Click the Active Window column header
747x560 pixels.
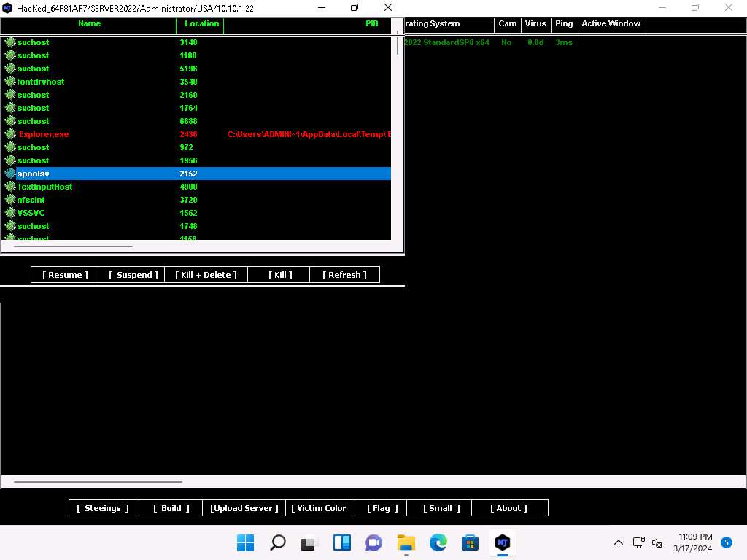point(611,24)
